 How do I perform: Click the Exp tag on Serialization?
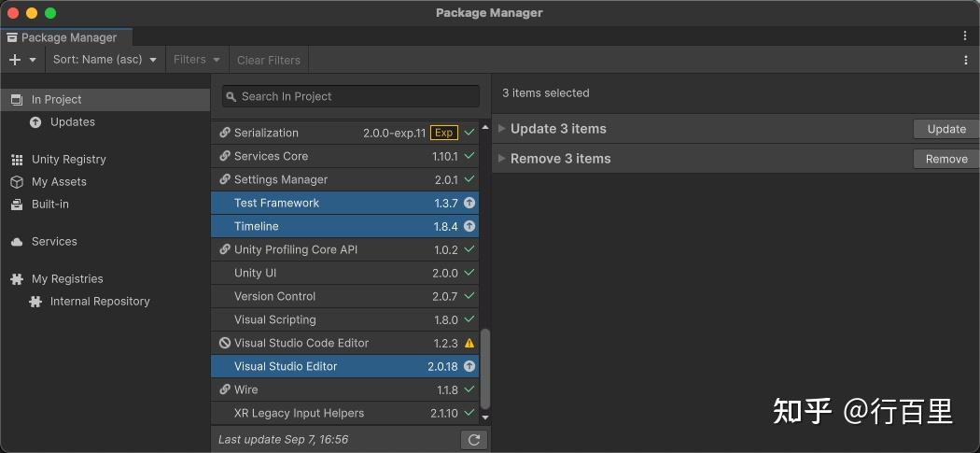point(443,133)
